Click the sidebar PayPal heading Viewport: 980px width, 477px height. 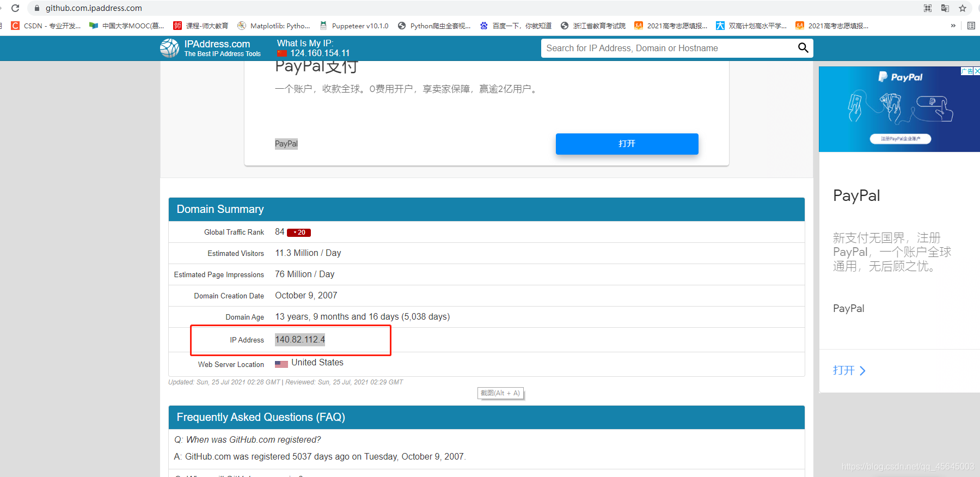click(x=856, y=196)
